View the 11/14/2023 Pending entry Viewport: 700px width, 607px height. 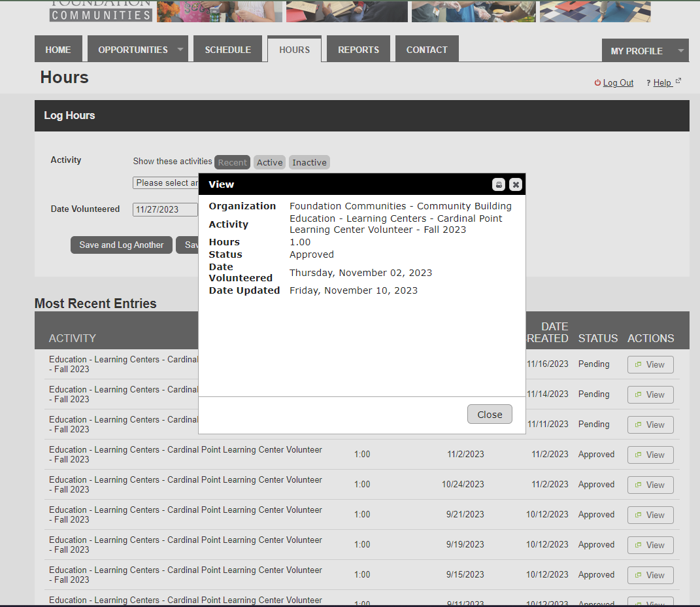point(650,395)
